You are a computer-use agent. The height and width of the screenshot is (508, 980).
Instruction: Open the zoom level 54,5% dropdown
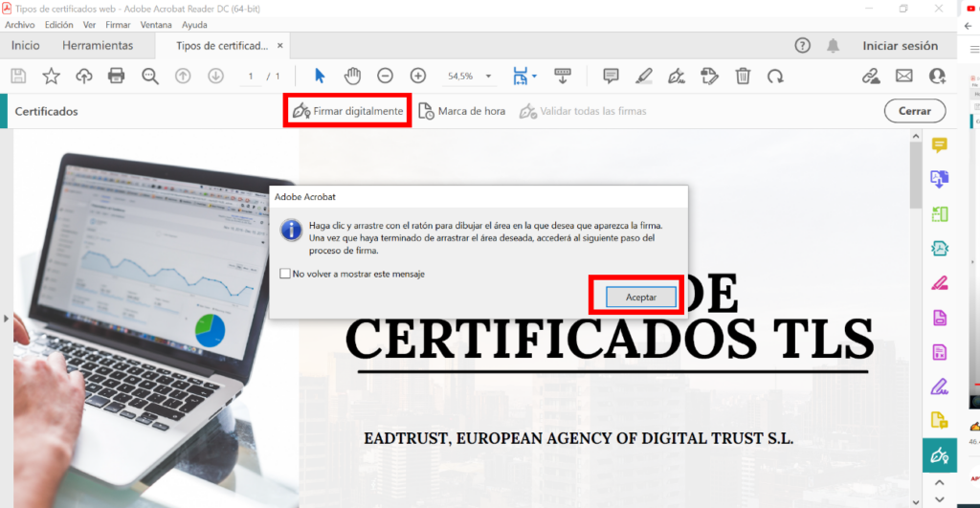pyautogui.click(x=489, y=77)
